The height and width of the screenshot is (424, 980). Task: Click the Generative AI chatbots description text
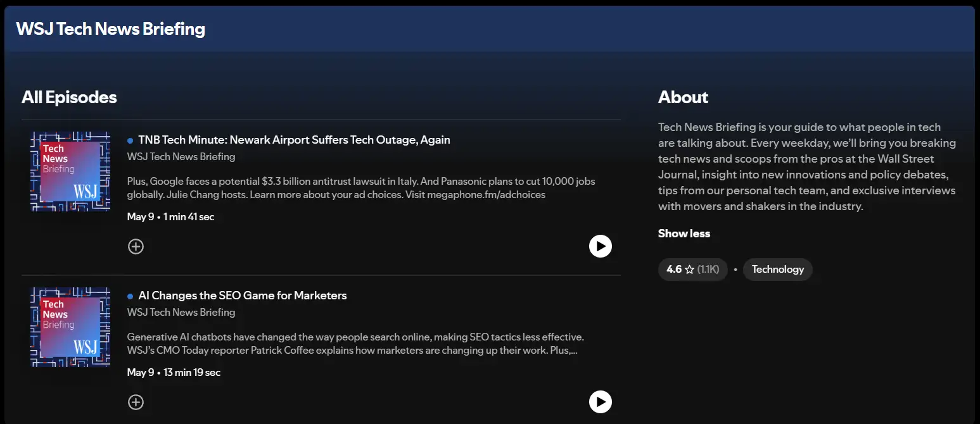tap(355, 344)
